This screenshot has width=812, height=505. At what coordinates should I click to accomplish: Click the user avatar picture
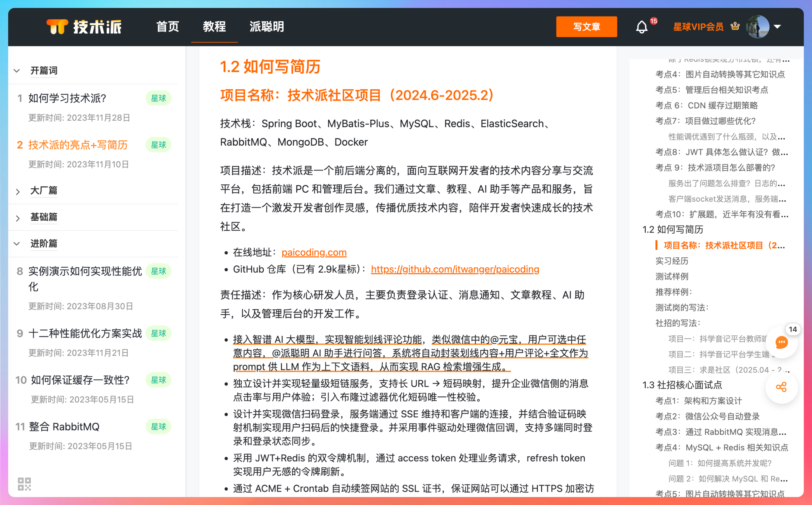point(757,27)
